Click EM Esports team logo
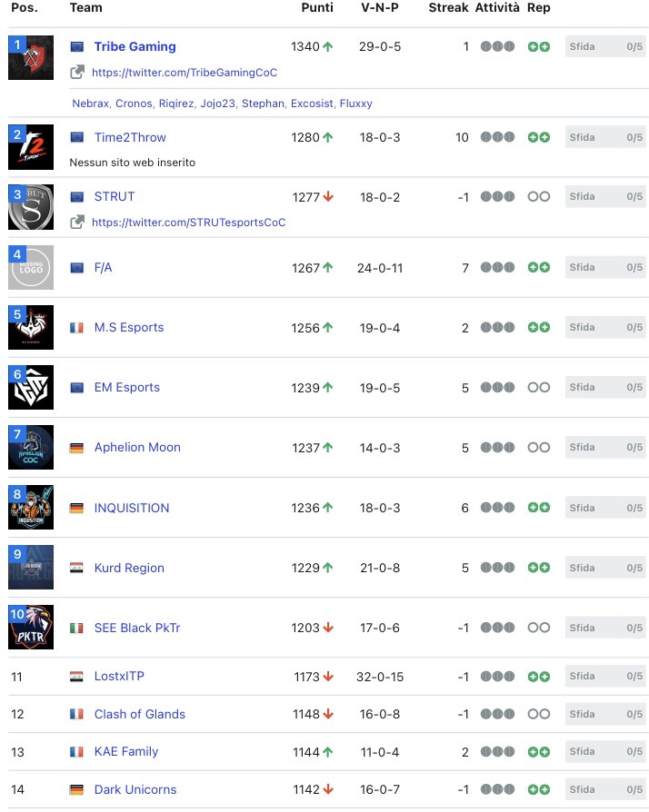The width and height of the screenshot is (649, 812). click(x=31, y=387)
